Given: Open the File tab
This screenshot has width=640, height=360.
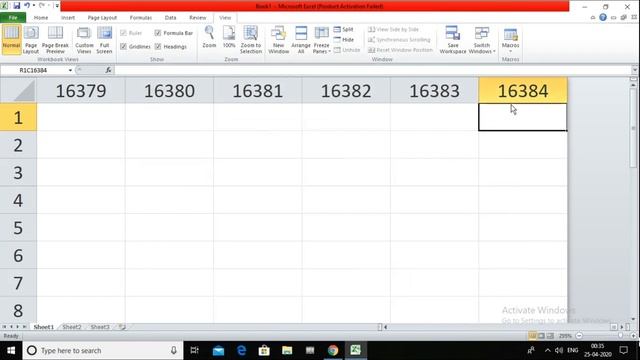Looking at the screenshot, I should (13, 18).
